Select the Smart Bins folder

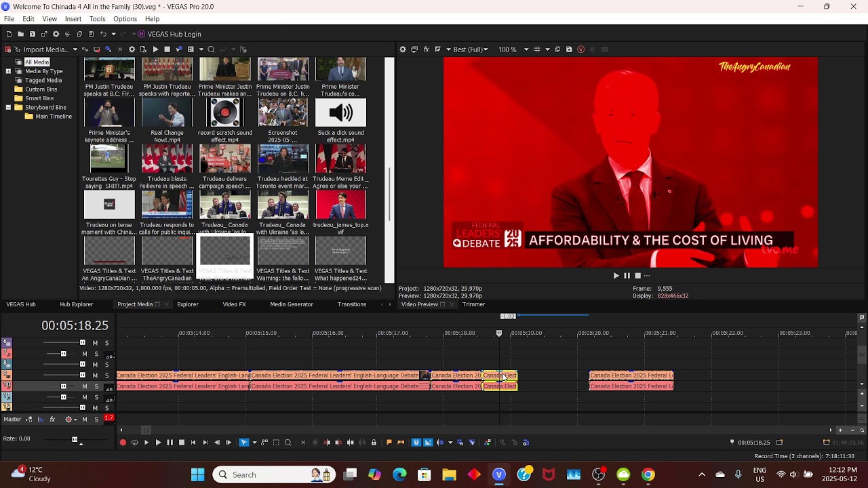[x=39, y=98]
